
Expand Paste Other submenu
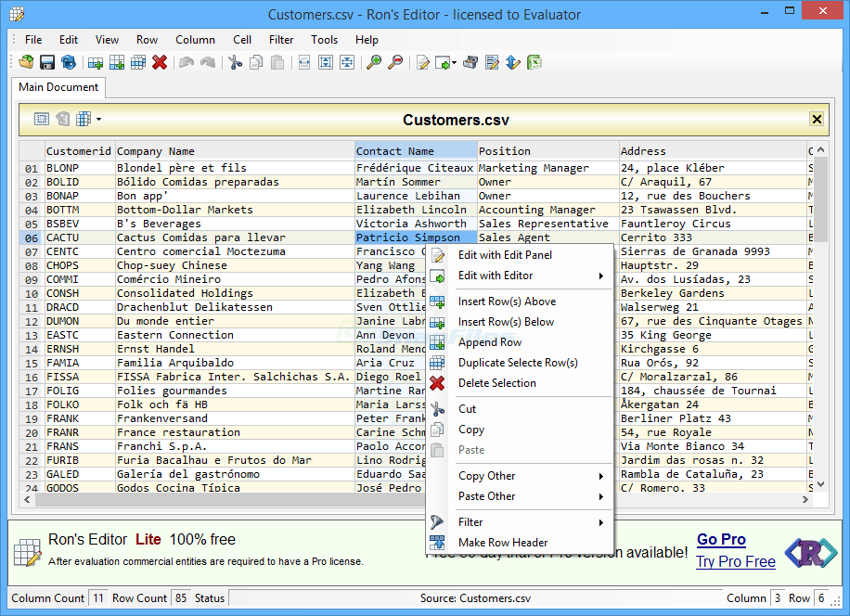(x=520, y=496)
